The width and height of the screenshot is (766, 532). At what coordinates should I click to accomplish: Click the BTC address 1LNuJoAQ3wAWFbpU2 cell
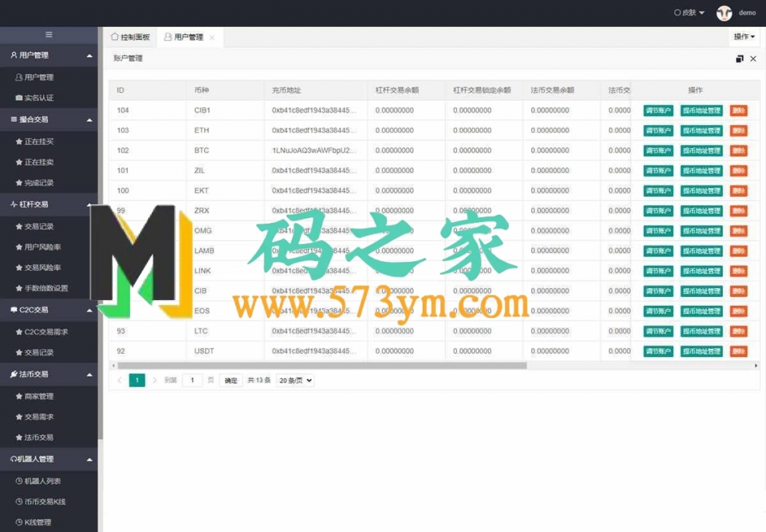click(x=314, y=150)
